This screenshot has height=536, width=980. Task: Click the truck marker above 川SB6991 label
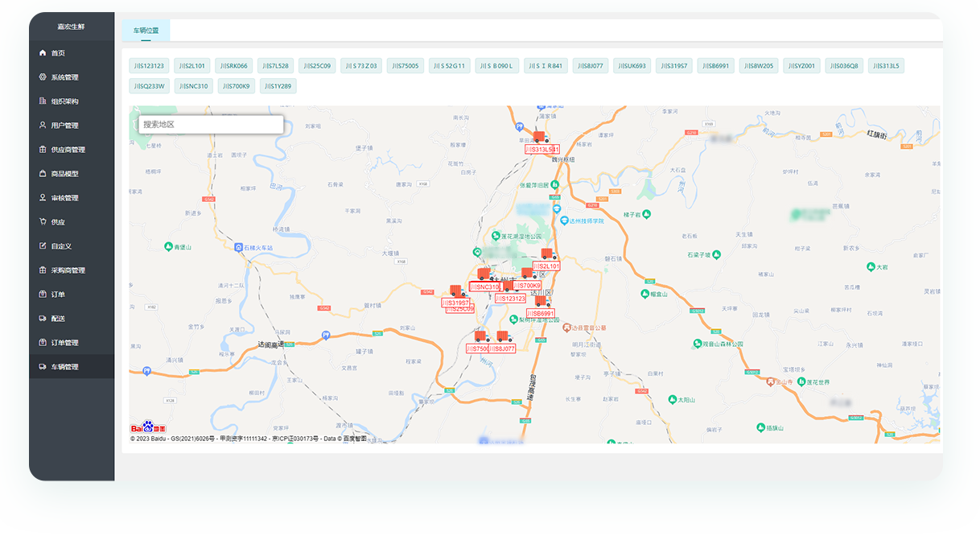click(x=541, y=302)
